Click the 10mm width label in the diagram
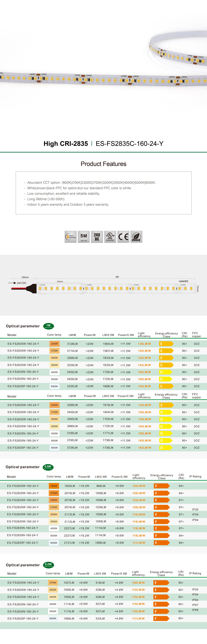The height and width of the screenshot is (644, 207). [198, 288]
